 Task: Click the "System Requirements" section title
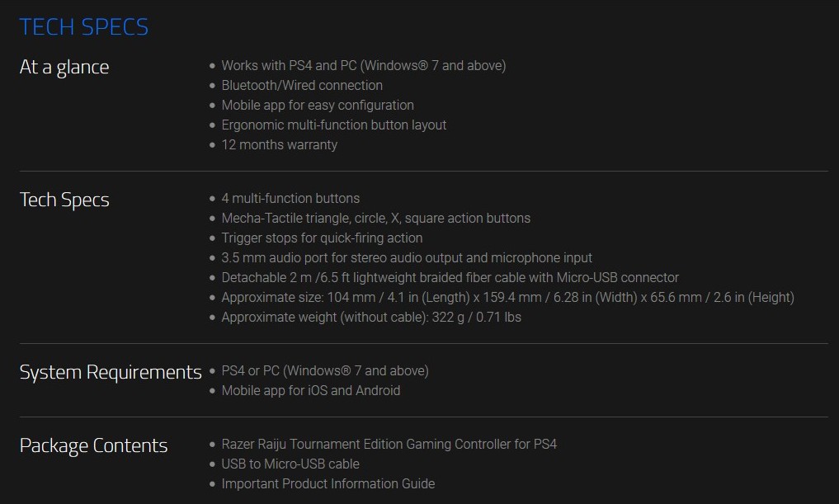point(111,372)
